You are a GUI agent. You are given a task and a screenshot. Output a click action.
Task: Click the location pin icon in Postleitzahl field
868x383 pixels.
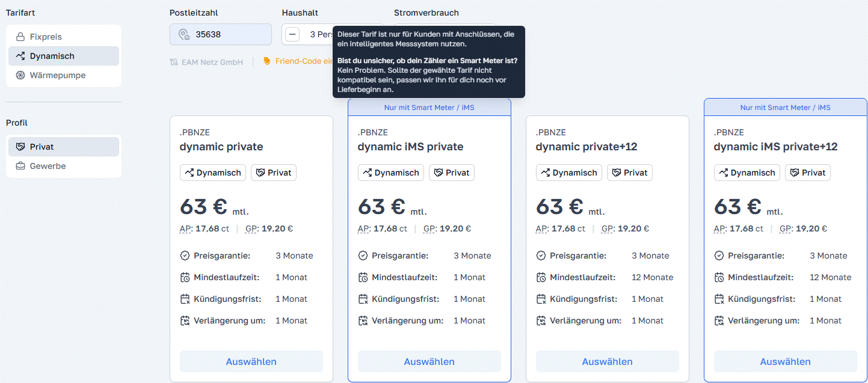[x=184, y=35]
